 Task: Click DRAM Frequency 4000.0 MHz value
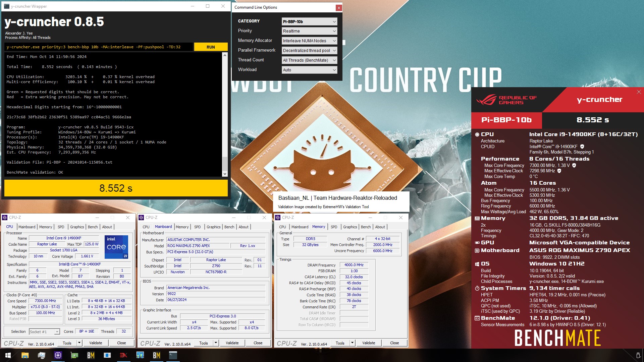[354, 265]
